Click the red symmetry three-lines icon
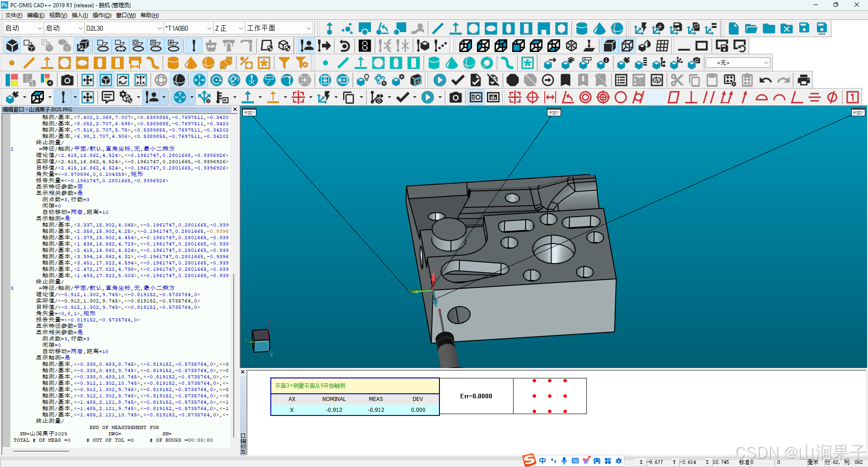This screenshot has height=467, width=868. [x=814, y=97]
